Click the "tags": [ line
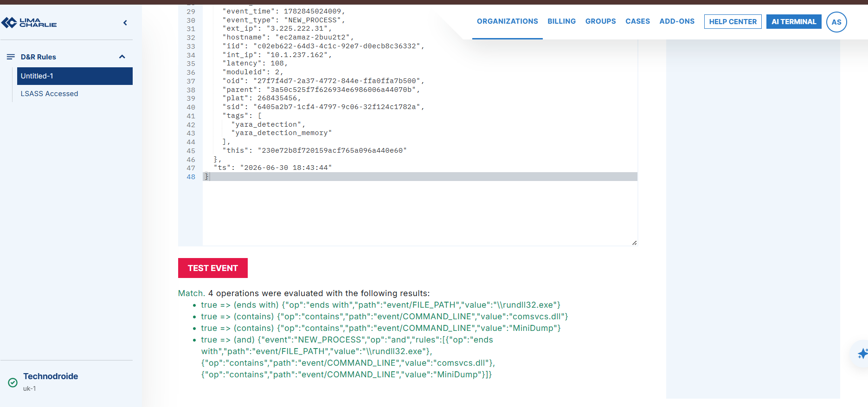Image resolution: width=868 pixels, height=407 pixels. coord(242,116)
